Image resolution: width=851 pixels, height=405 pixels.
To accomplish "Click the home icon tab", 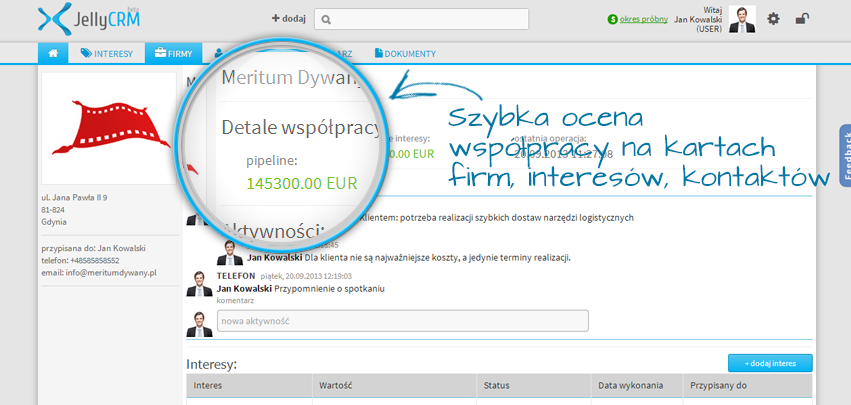I will pyautogui.click(x=52, y=53).
